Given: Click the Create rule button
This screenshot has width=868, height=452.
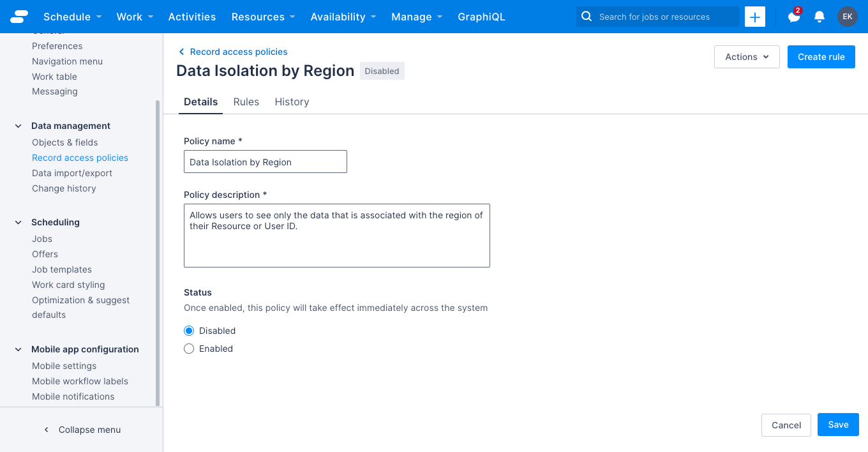Looking at the screenshot, I should pos(821,57).
